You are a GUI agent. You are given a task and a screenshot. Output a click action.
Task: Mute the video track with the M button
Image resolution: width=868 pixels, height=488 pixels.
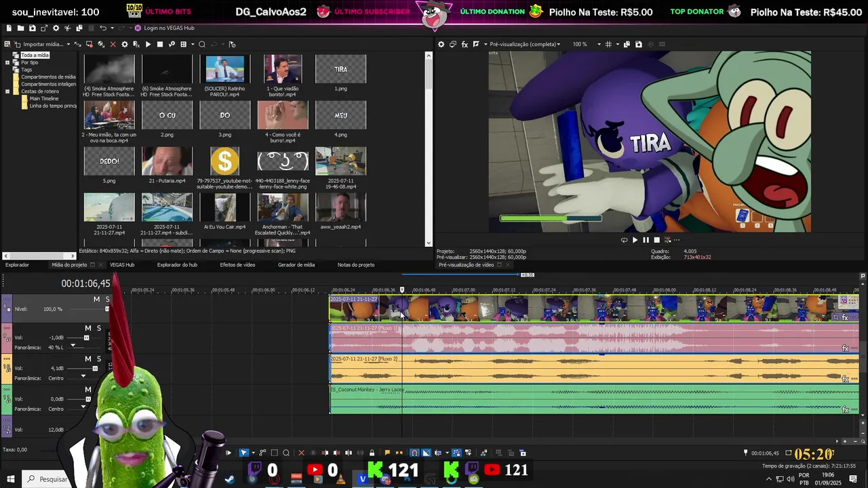click(x=96, y=299)
